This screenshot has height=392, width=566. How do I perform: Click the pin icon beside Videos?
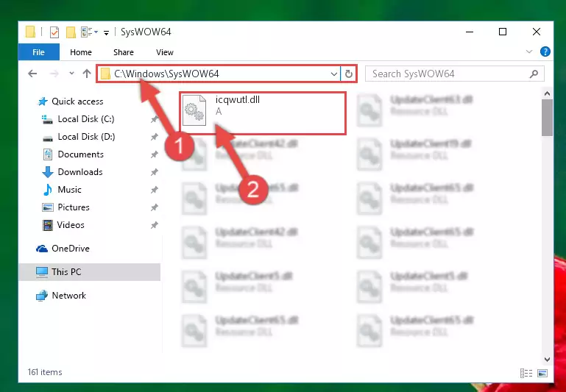coord(155,225)
